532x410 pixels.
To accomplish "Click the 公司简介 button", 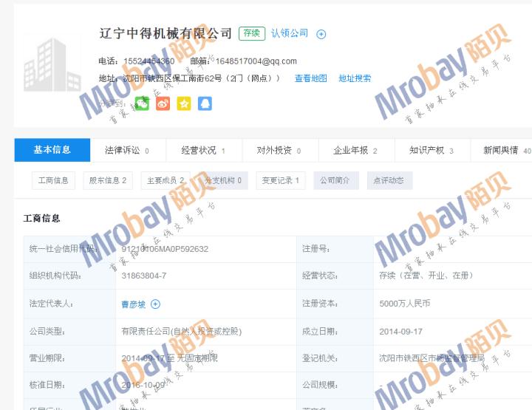I will [x=336, y=180].
